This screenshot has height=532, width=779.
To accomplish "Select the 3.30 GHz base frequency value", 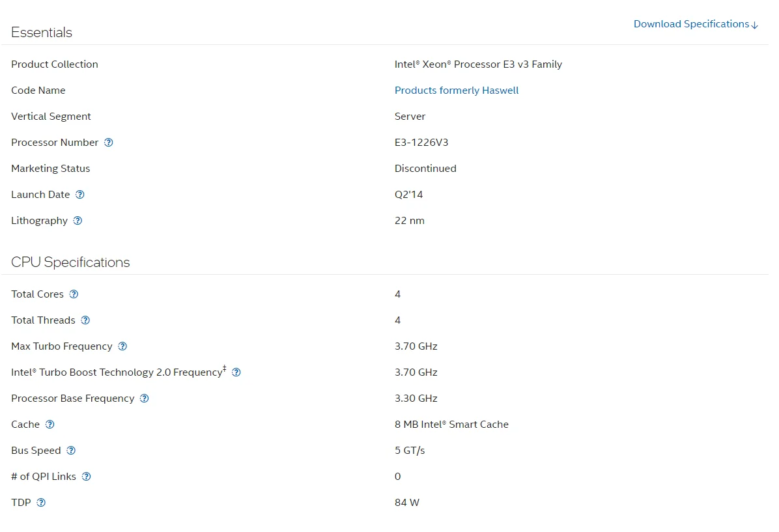I will (416, 399).
